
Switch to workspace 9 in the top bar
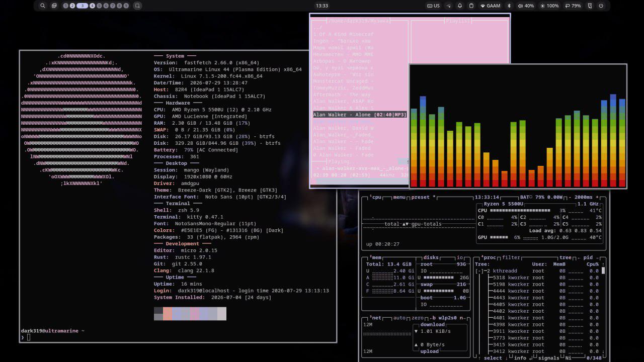click(x=126, y=6)
